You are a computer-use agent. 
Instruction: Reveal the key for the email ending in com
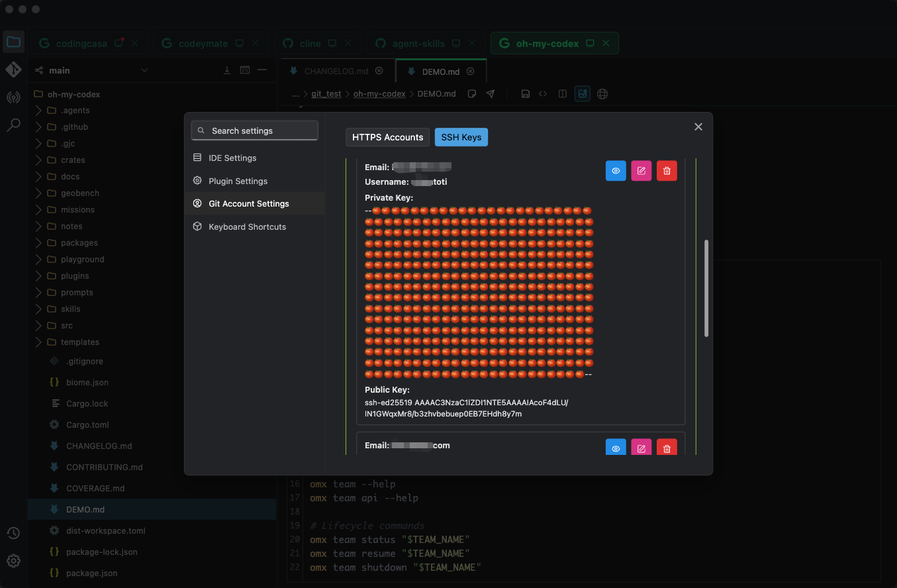click(x=616, y=448)
